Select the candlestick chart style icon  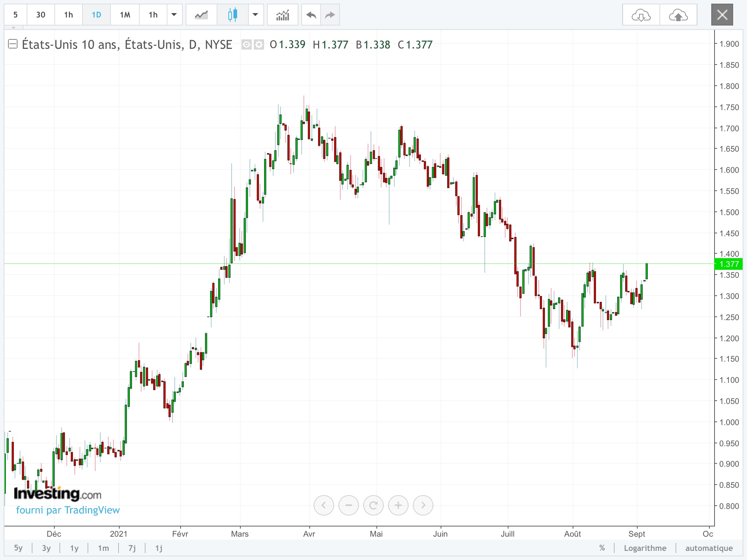pos(232,15)
